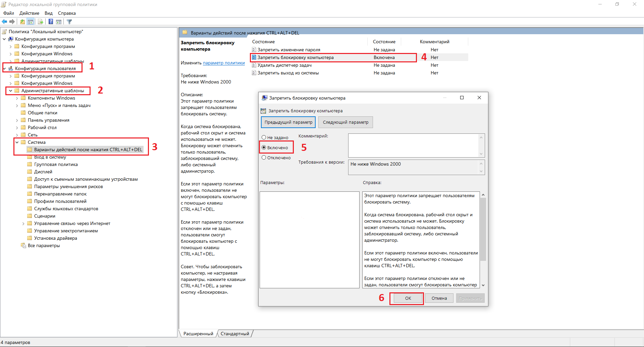
Task: Click the Дисплей folder icon
Action: 30,172
